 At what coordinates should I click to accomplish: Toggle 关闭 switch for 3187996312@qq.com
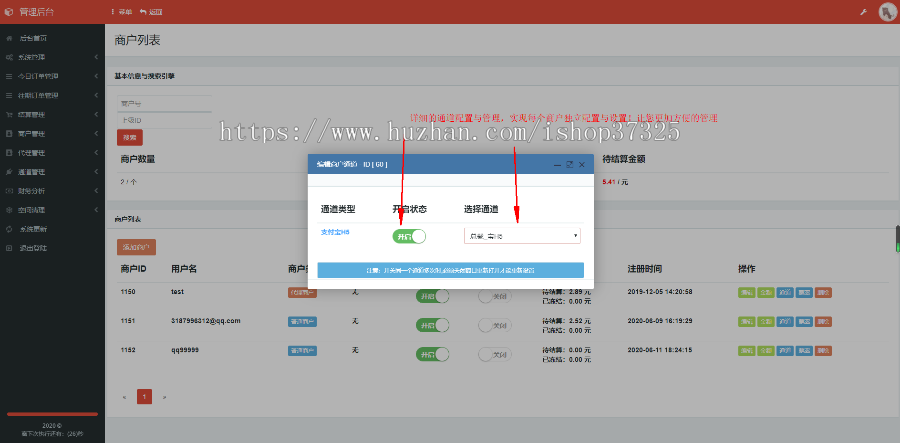(495, 325)
